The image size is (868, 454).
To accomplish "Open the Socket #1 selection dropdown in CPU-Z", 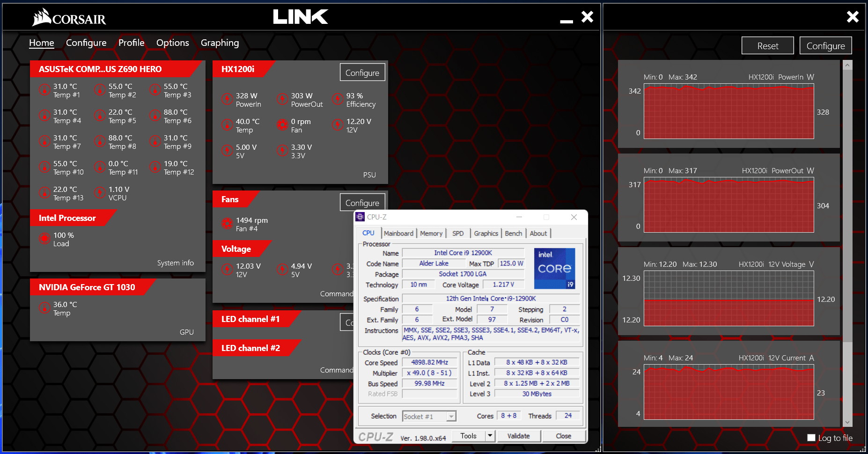I will point(451,416).
